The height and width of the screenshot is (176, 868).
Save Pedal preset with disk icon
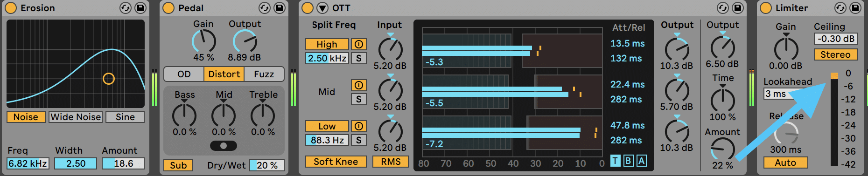coord(279,8)
